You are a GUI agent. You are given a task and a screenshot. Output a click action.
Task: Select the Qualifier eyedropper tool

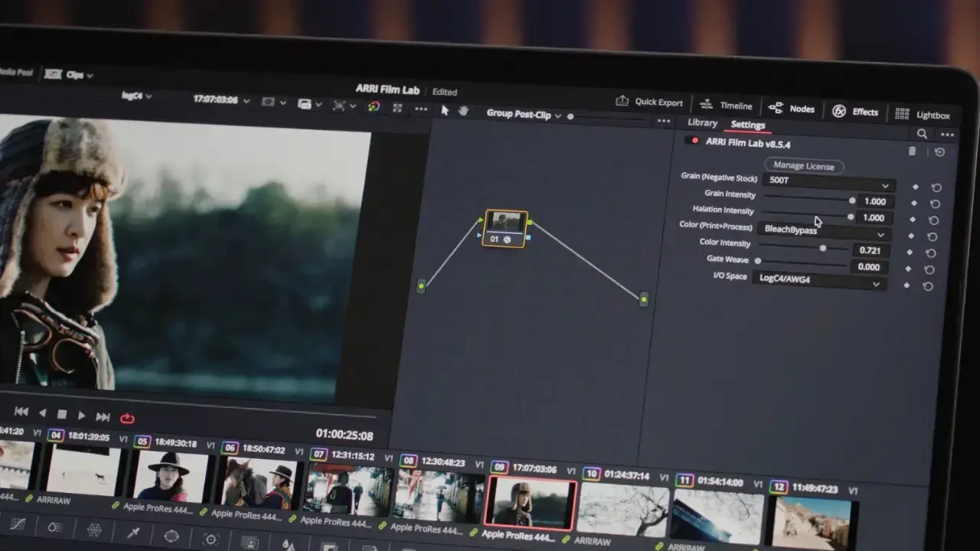(133, 533)
